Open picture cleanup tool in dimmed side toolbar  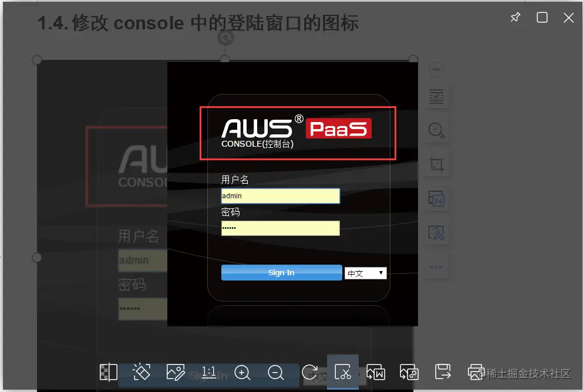point(436,232)
